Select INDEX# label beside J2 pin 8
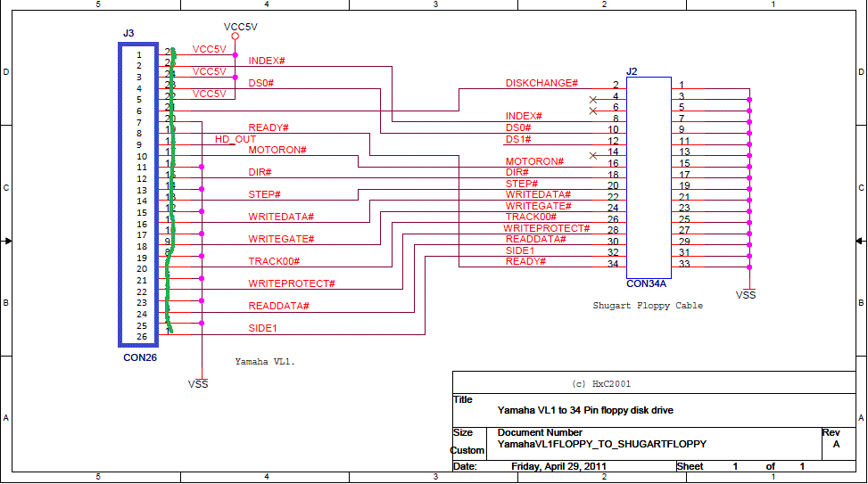This screenshot has width=868, height=484. pyautogui.click(x=524, y=116)
